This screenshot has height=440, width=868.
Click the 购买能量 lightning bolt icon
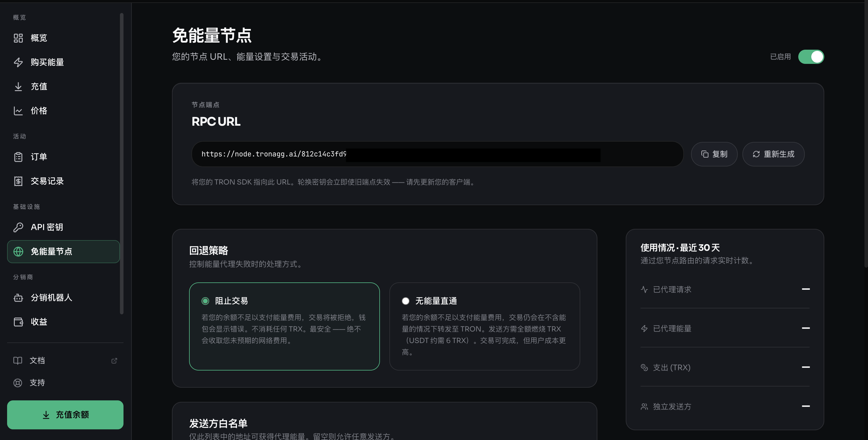click(x=18, y=62)
